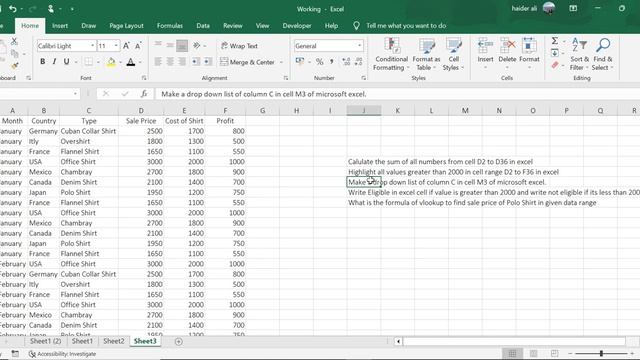The width and height of the screenshot is (640, 360).
Task: Open the Insert ribbon tab
Action: pos(60,25)
